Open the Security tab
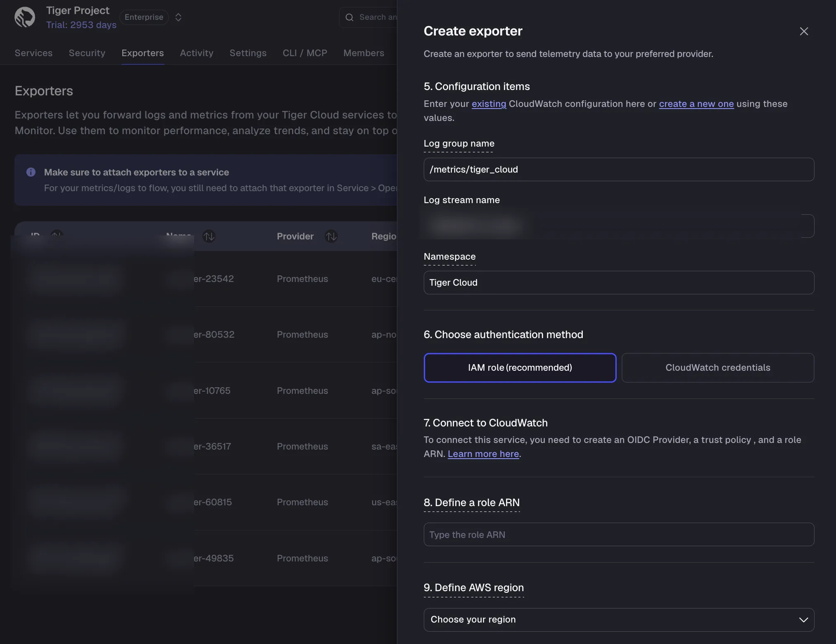 pyautogui.click(x=87, y=53)
